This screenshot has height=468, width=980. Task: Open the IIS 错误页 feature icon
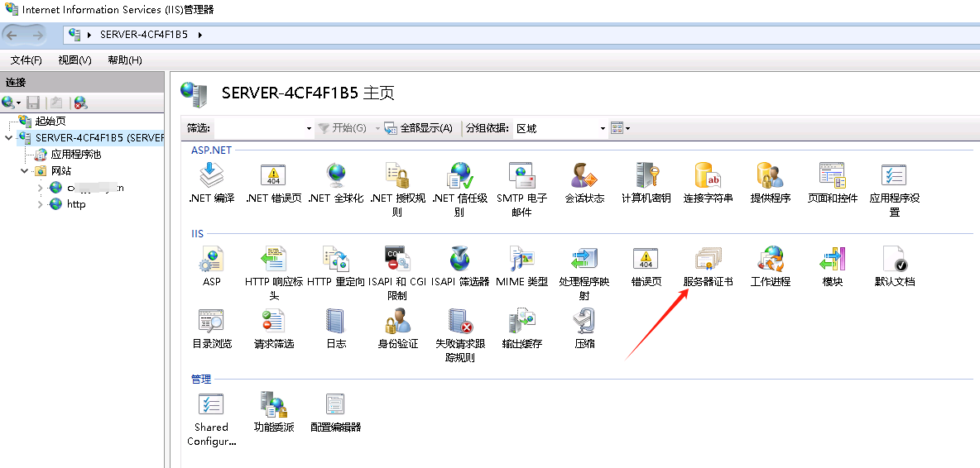click(x=646, y=258)
